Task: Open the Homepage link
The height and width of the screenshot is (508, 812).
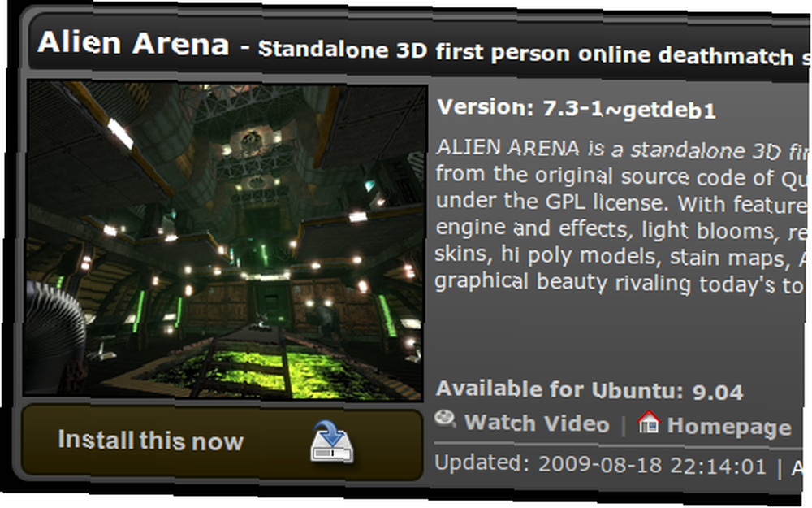Action: 729,426
